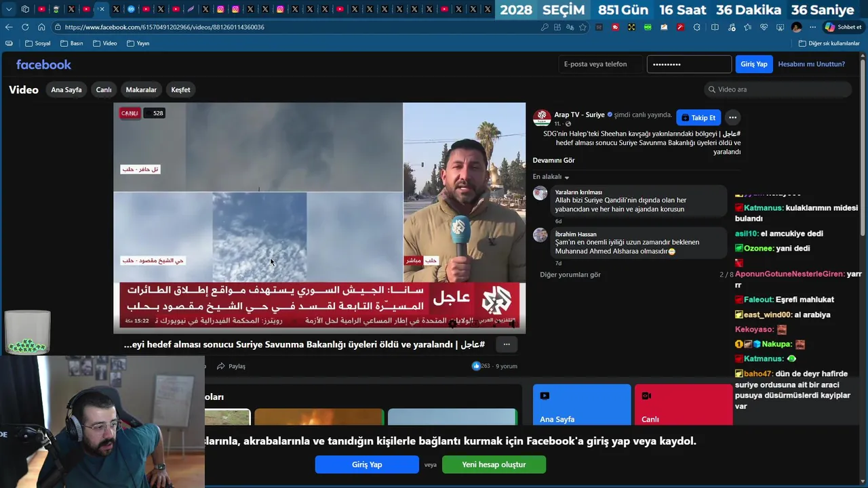Click the translate page icon in address bar
This screenshot has width=868, height=488.
[x=570, y=27]
